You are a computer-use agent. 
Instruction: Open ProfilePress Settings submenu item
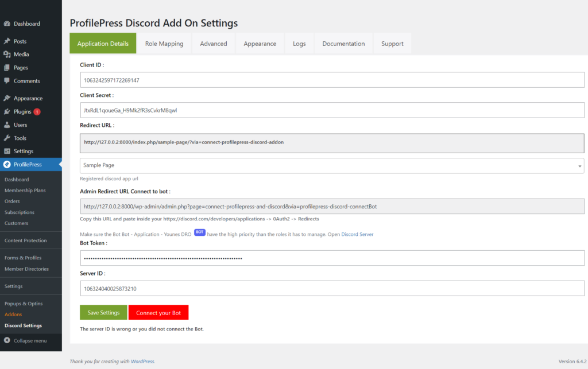click(x=14, y=286)
